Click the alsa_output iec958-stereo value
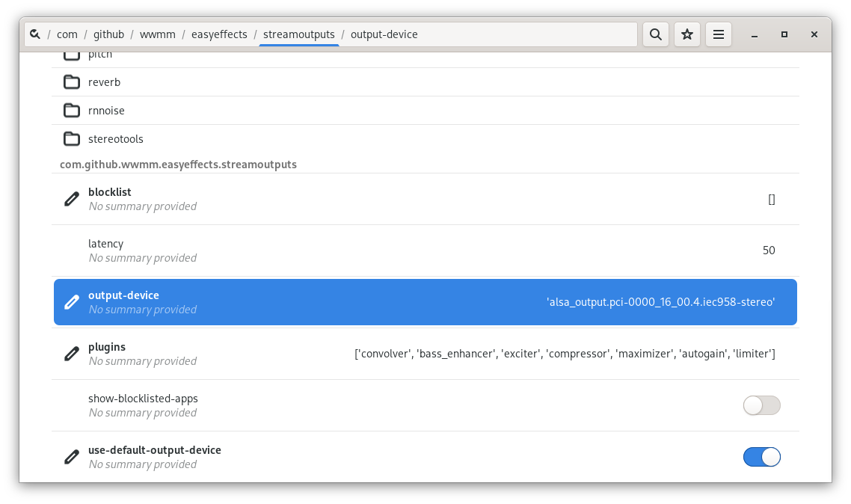The image size is (851, 504). click(660, 301)
